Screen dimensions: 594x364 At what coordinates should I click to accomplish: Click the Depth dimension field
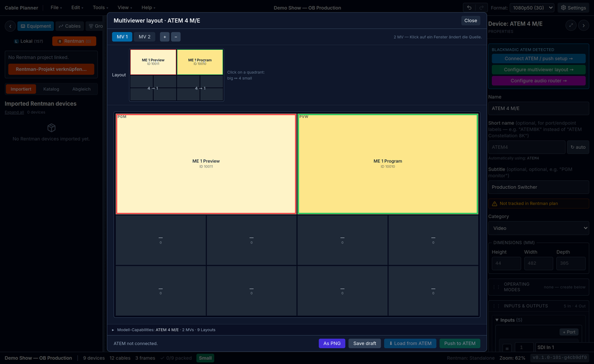[570, 263]
